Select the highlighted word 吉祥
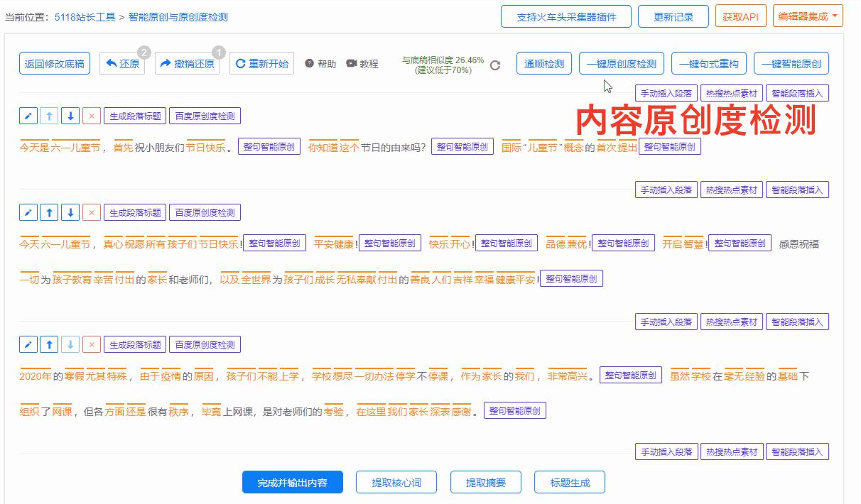The height and width of the screenshot is (504, 861). (462, 280)
